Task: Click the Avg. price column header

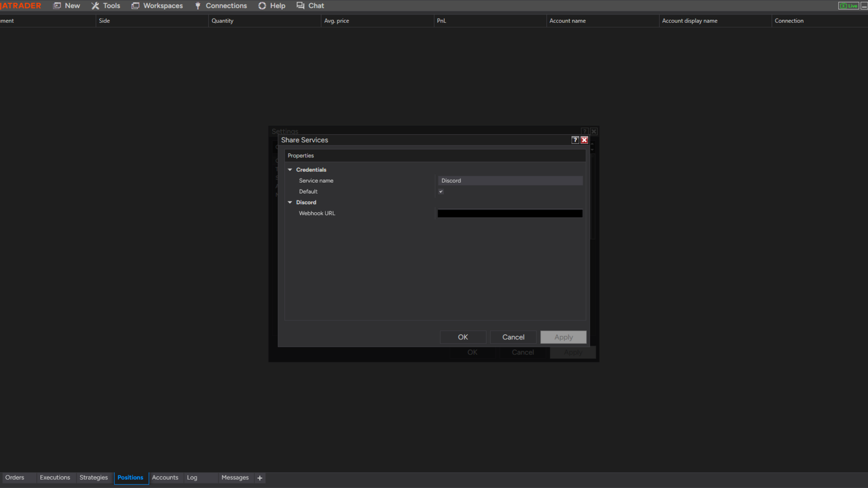Action: tap(377, 21)
